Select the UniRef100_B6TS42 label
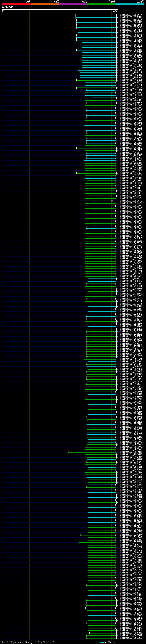This screenshot has width=146, height=644. tap(131, 45)
